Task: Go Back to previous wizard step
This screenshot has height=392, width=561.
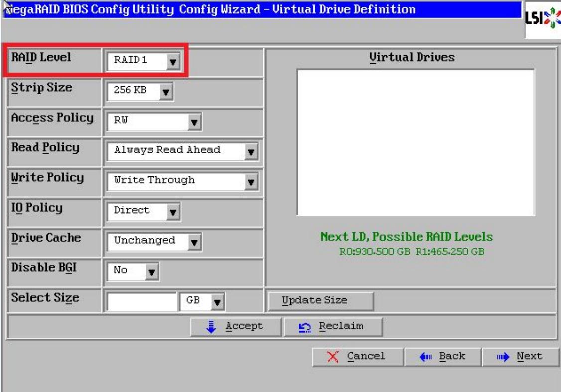Action: [x=443, y=357]
